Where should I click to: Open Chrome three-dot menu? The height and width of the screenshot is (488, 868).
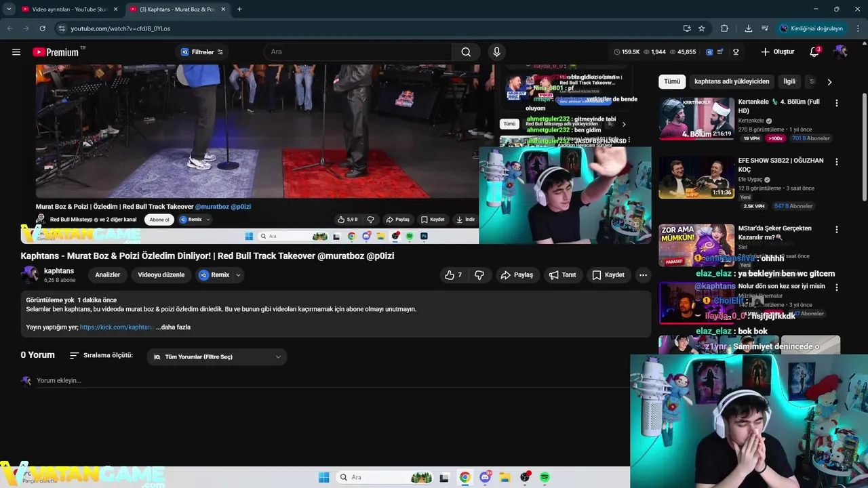(x=858, y=28)
